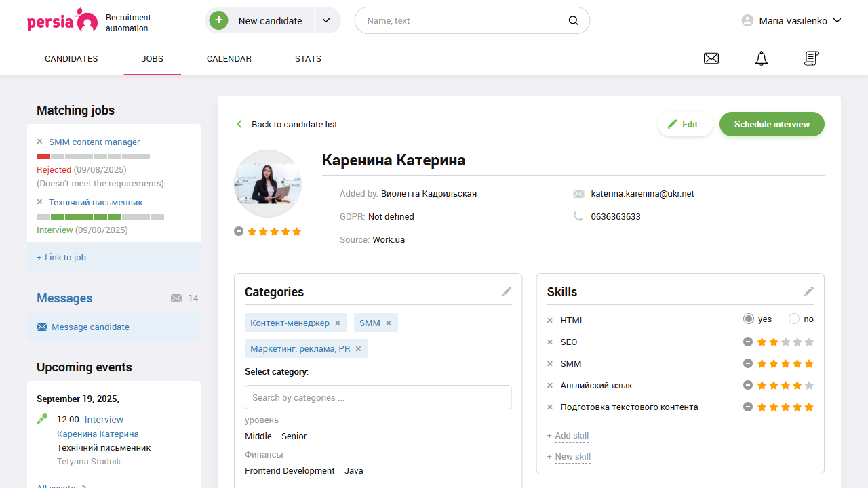The height and width of the screenshot is (488, 868).
Task: Open the messages envelope icon in the header
Action: tap(711, 58)
